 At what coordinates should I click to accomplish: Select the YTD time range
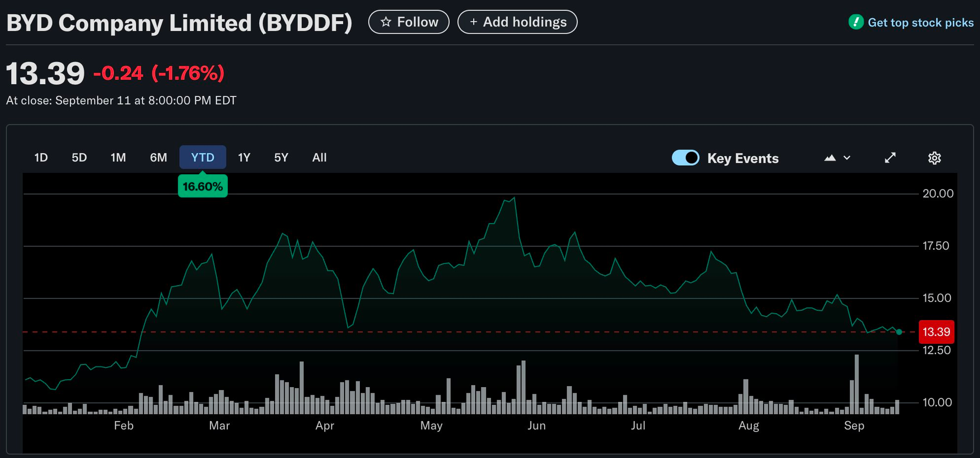(x=203, y=158)
